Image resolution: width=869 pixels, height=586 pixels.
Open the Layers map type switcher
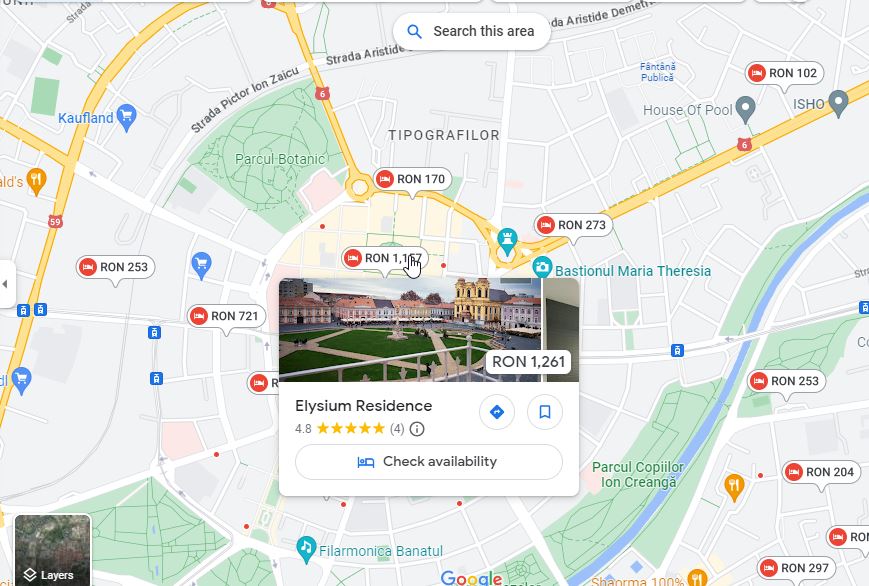pyautogui.click(x=53, y=550)
